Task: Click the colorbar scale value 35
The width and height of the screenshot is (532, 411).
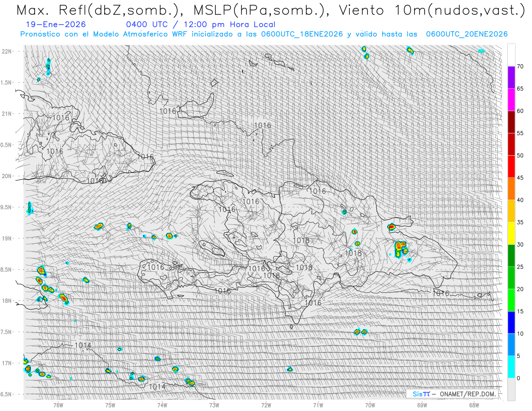Action: coord(520,222)
